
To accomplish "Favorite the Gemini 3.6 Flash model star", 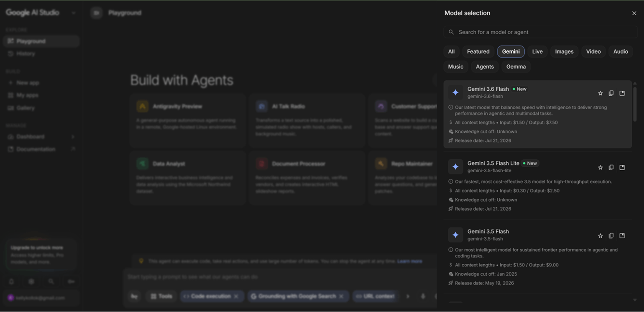I will click(x=601, y=93).
